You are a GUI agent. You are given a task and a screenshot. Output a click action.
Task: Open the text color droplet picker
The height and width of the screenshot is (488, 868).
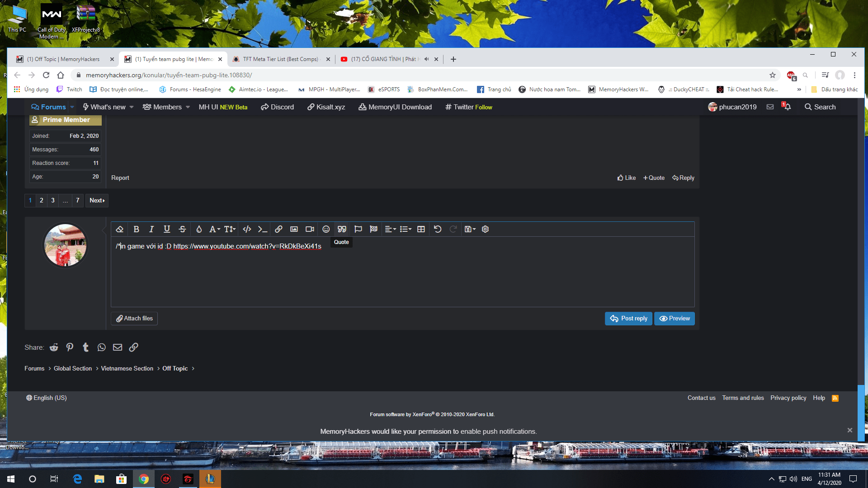tap(199, 229)
